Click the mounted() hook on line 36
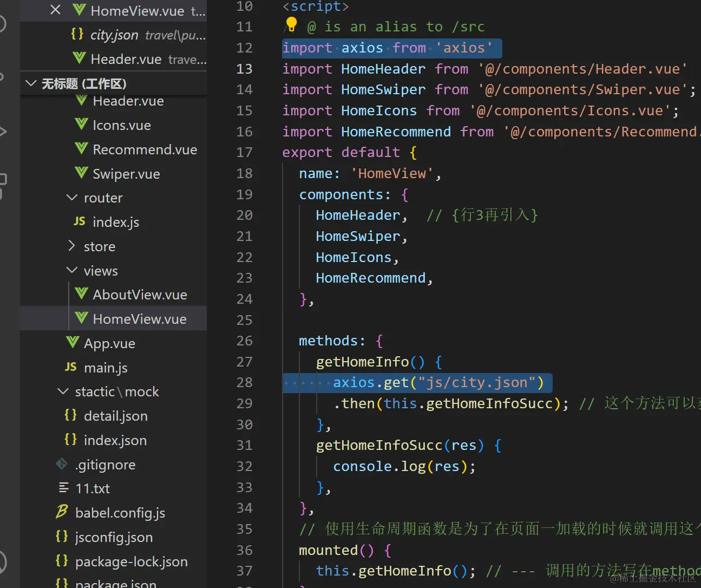Image resolution: width=701 pixels, height=588 pixels. coord(345,550)
